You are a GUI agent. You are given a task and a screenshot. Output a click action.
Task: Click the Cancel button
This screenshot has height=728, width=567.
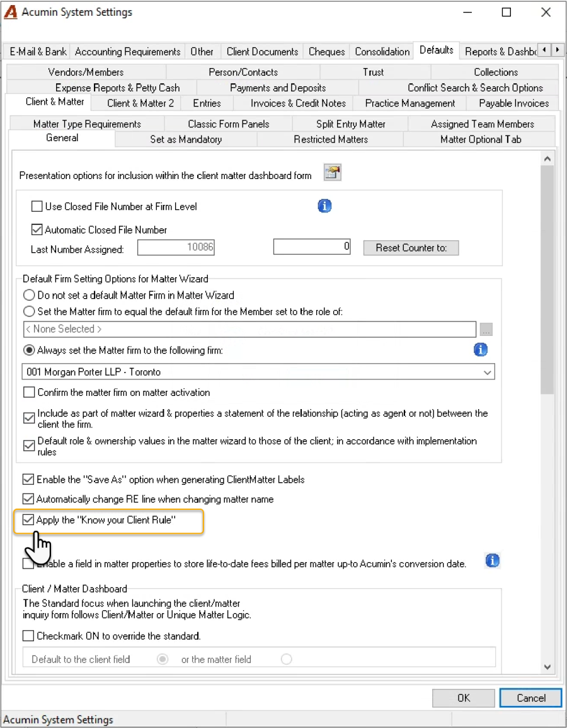[531, 698]
